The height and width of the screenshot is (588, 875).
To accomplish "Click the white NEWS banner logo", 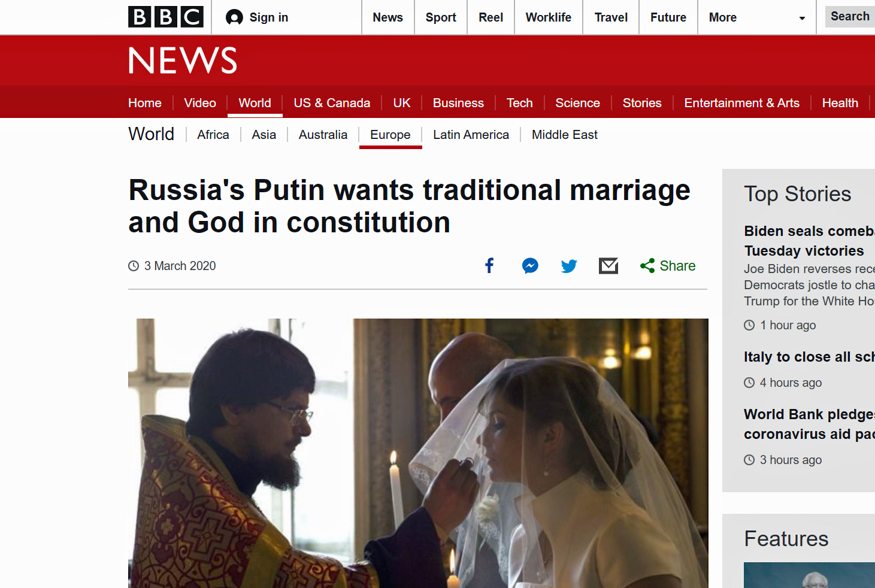I will [x=183, y=60].
